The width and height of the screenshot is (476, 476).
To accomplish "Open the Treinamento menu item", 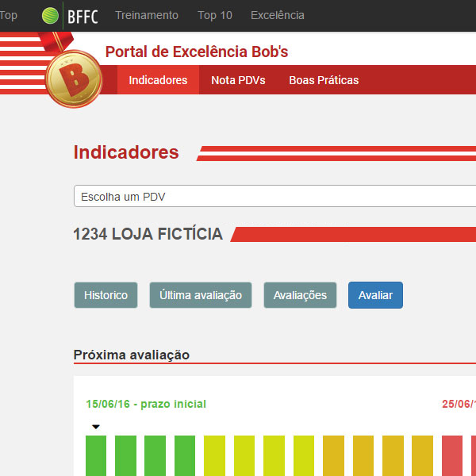I will click(147, 15).
